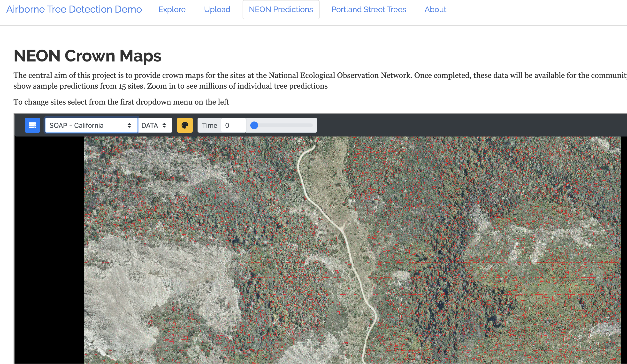Go to the Explore page
The height and width of the screenshot is (364, 627).
point(172,9)
